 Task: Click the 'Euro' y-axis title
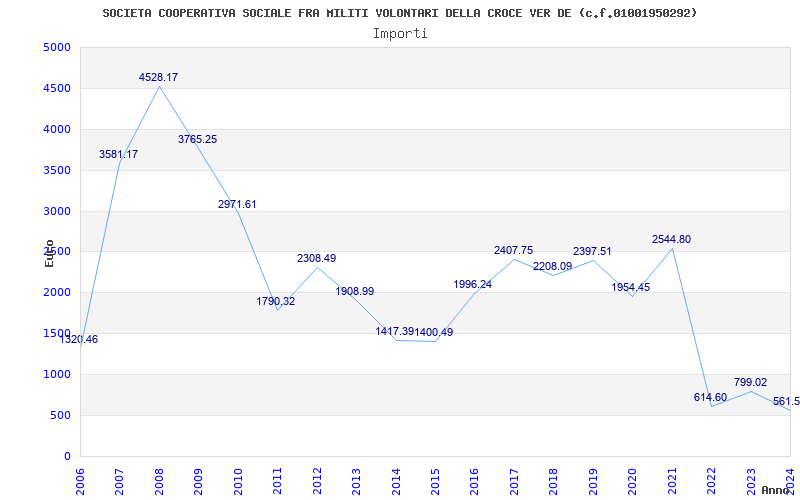click(x=49, y=254)
